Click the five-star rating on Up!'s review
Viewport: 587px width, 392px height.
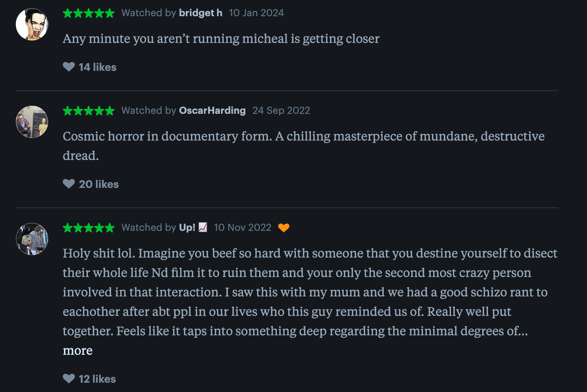coord(88,228)
